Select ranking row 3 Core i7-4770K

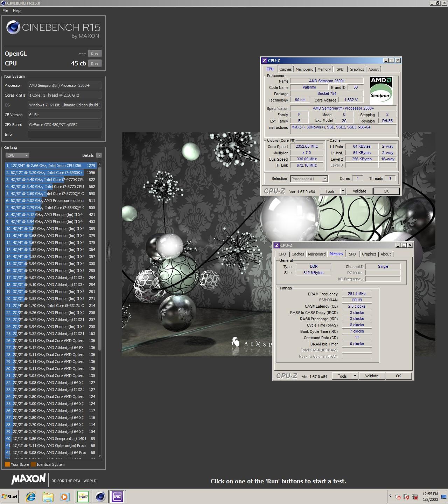click(x=51, y=180)
